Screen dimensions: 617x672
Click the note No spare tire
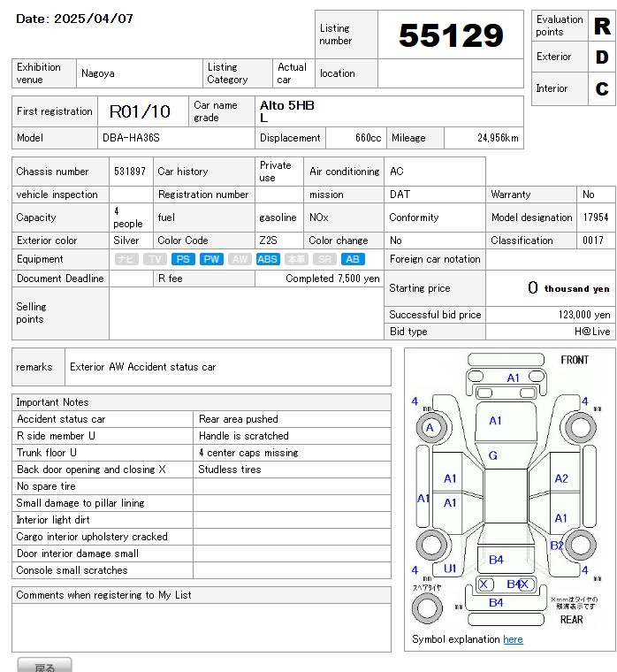click(46, 486)
